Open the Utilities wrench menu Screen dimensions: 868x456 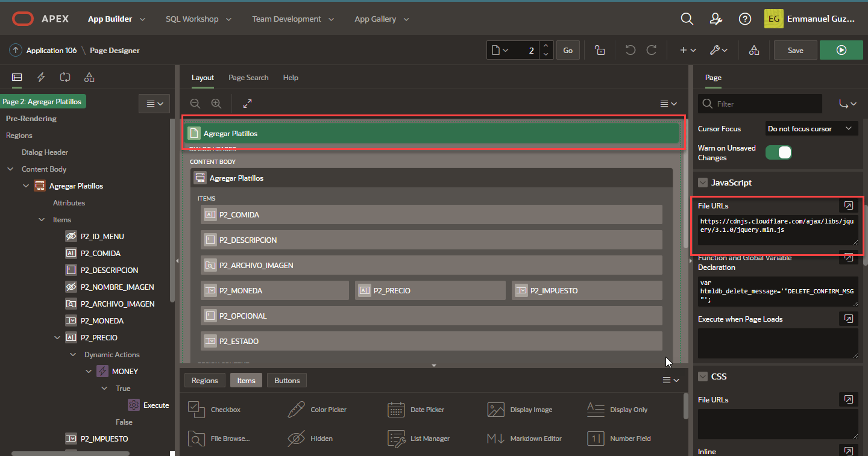(718, 51)
